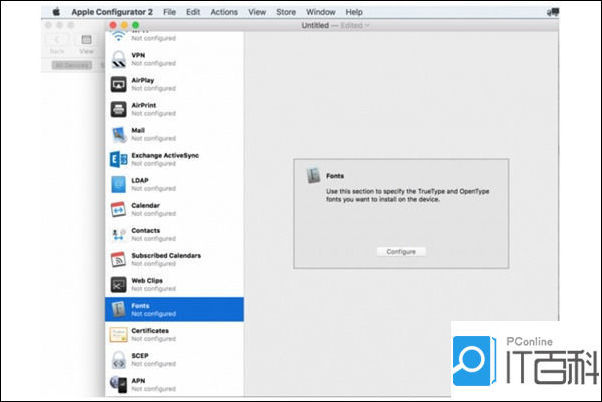The width and height of the screenshot is (602, 402).
Task: Click the Fonts heading in detail panel
Action: (x=335, y=176)
